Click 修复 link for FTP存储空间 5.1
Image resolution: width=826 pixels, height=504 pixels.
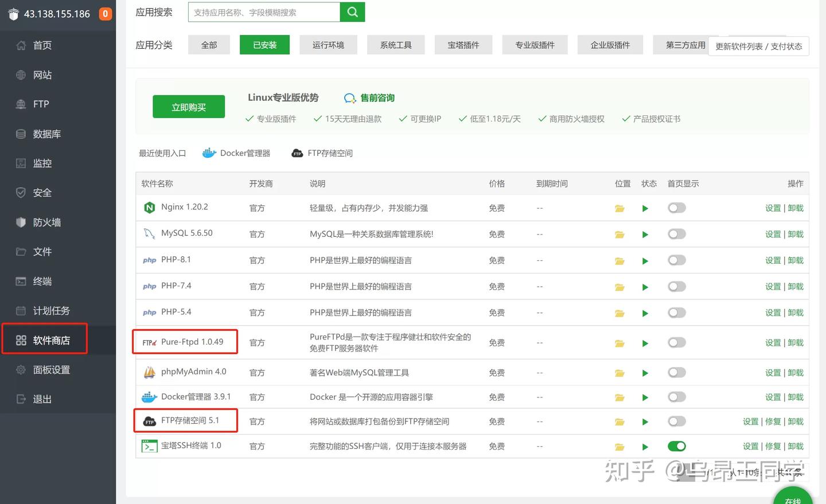click(x=773, y=421)
